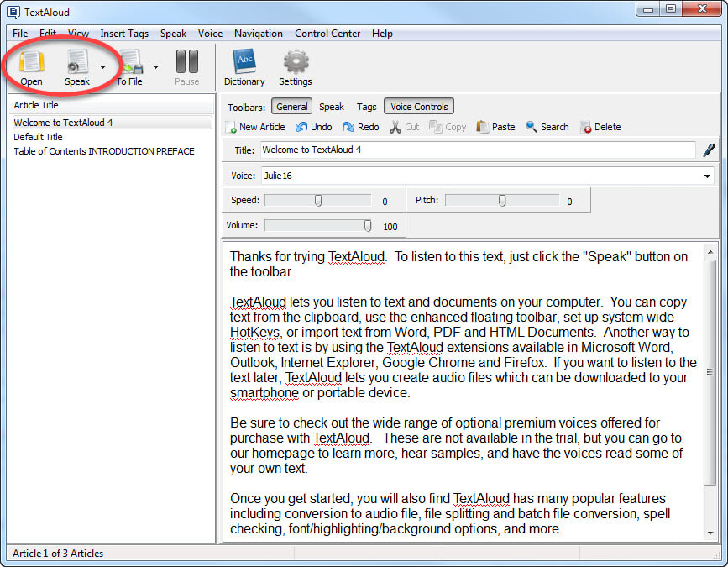Click the Open folder icon
Screen dimensions: 728x567
click(32, 62)
